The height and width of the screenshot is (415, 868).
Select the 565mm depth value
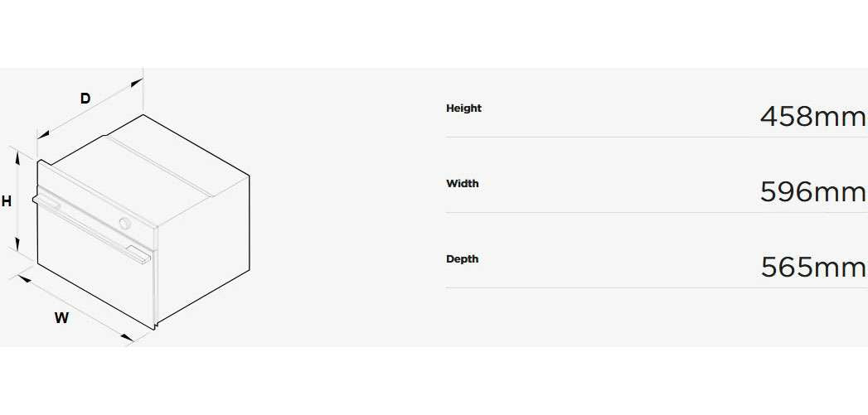[812, 268]
